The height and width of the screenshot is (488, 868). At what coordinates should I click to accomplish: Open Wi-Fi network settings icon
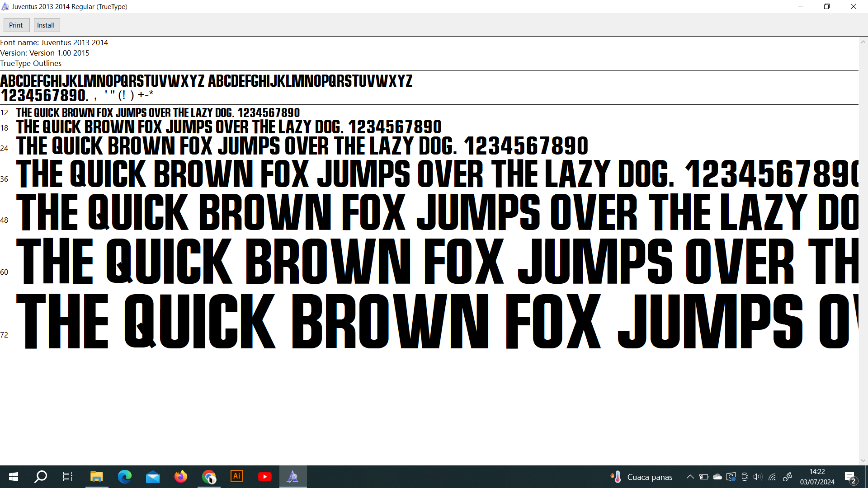point(772,477)
